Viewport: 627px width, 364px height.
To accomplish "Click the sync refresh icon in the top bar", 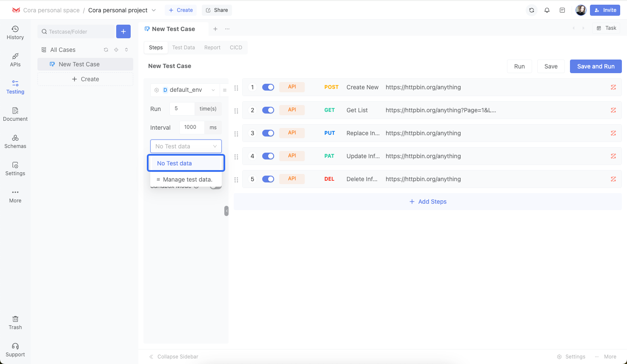I will [532, 10].
